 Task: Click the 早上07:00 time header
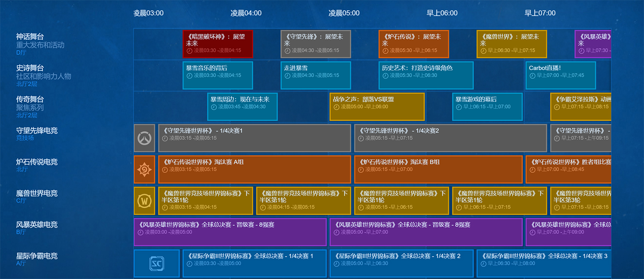tap(540, 13)
